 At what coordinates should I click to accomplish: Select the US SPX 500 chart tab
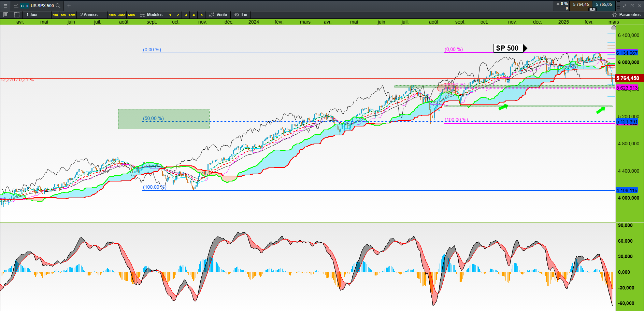(38, 6)
